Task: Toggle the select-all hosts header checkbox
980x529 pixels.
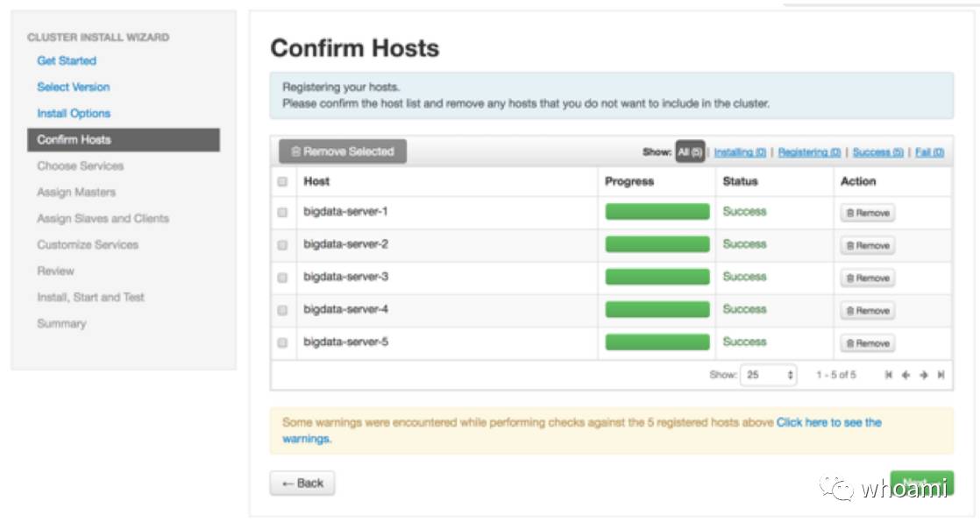Action: (282, 182)
